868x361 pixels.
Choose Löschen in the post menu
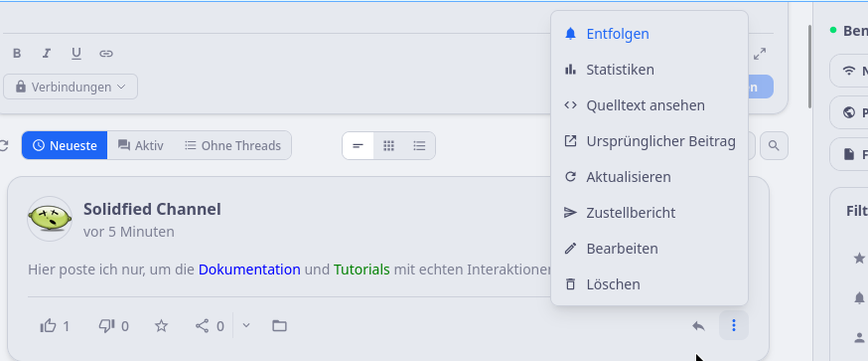pyautogui.click(x=650, y=284)
